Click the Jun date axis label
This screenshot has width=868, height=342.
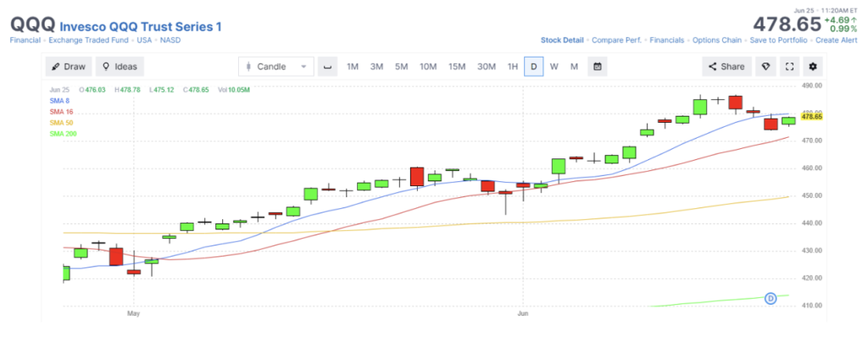[x=522, y=313]
